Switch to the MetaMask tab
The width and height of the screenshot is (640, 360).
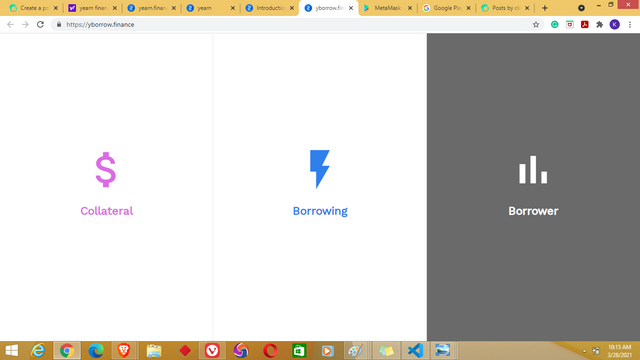(x=387, y=8)
